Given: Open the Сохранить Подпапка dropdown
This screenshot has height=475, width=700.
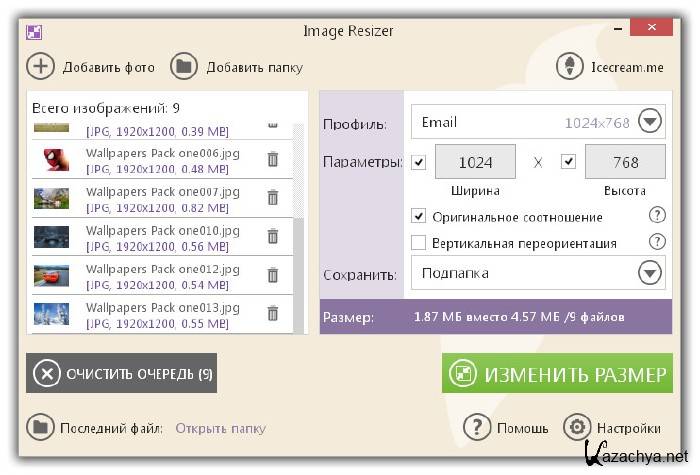Looking at the screenshot, I should 650,272.
